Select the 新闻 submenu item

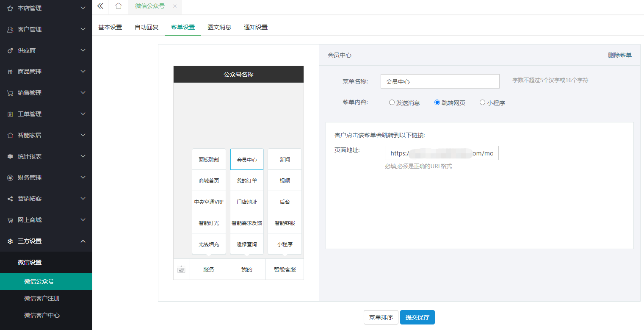(285, 159)
